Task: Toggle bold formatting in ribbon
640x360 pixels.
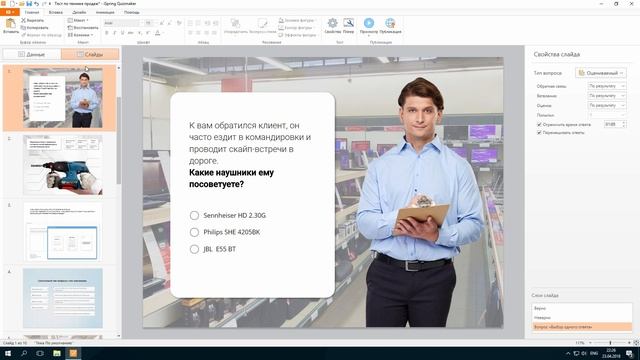Action: pos(107,33)
